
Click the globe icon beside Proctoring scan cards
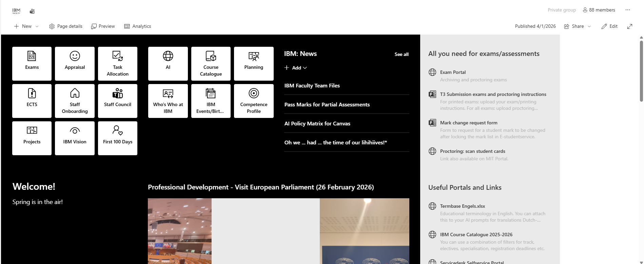432,151
